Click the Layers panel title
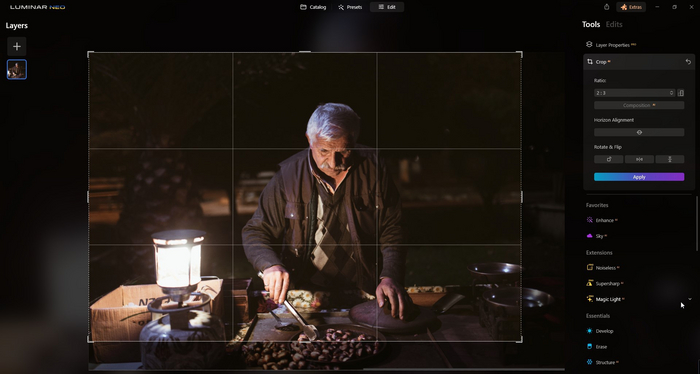 (17, 26)
